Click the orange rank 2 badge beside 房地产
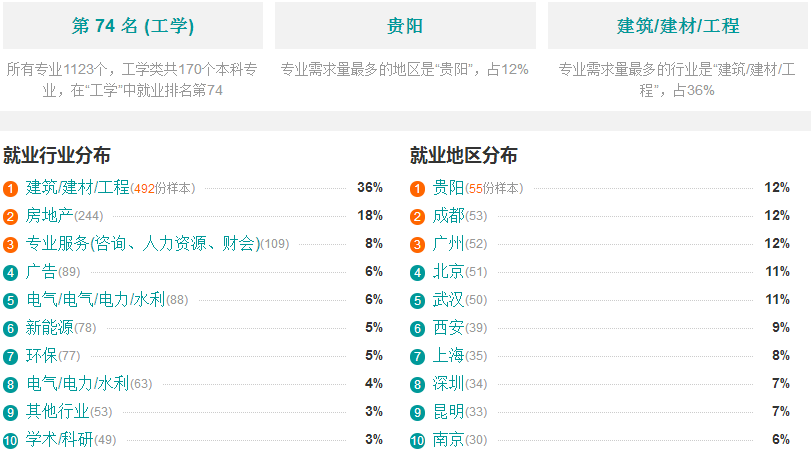Viewport: 811px width, 457px height. point(10,217)
